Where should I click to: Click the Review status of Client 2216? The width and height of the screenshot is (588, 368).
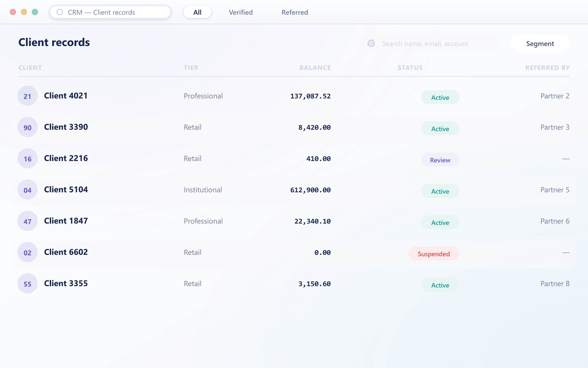pos(440,160)
